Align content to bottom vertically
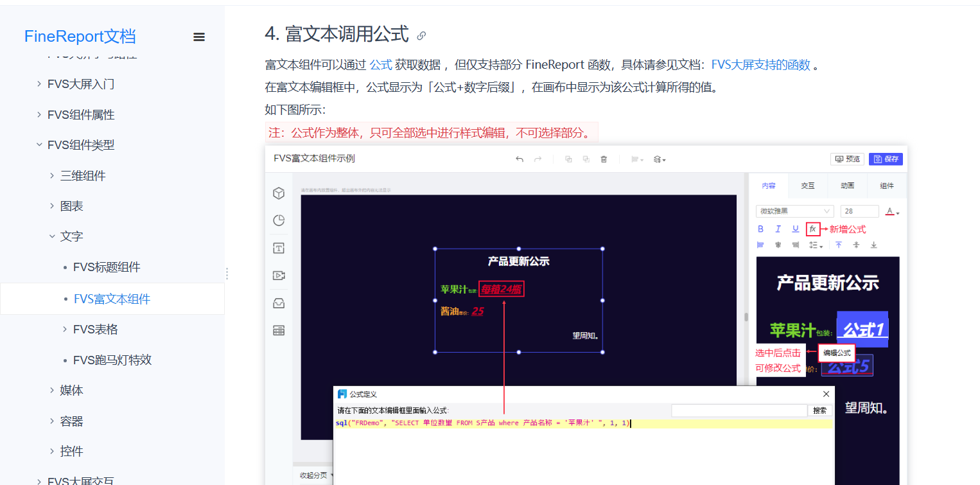Viewport: 980px width, 485px height. 873,245
